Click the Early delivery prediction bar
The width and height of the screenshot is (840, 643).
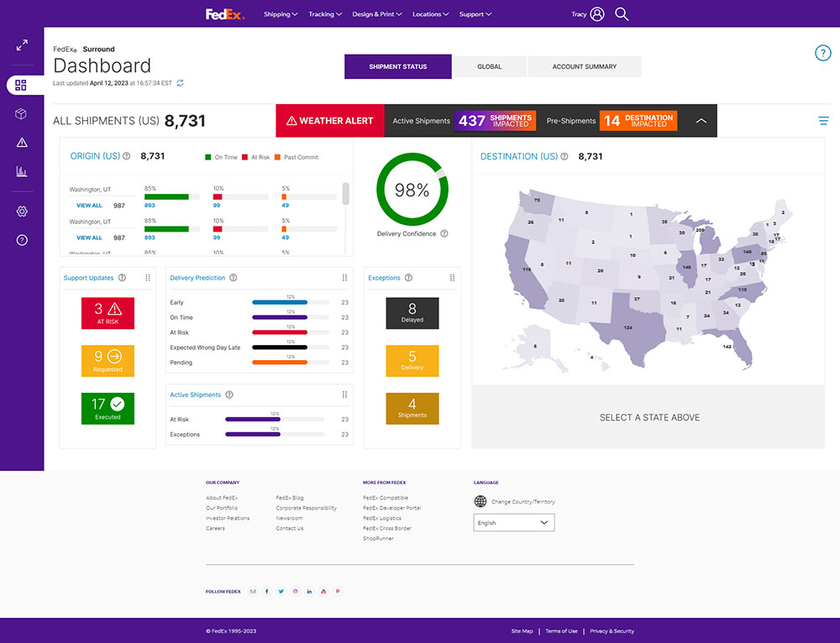(279, 302)
